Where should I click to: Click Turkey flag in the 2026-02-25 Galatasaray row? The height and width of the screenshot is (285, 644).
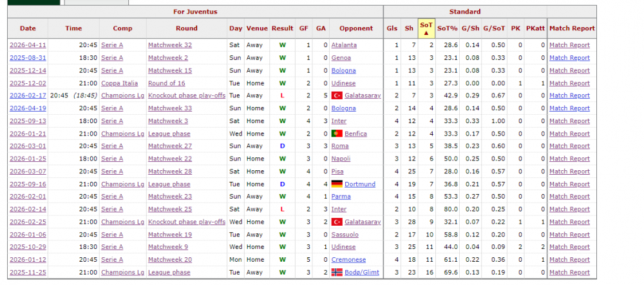tap(337, 222)
